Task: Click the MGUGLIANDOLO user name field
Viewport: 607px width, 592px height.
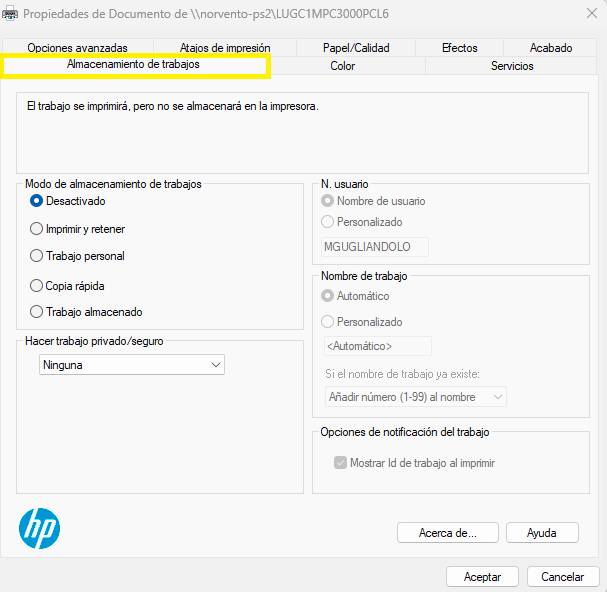Action: (x=375, y=247)
